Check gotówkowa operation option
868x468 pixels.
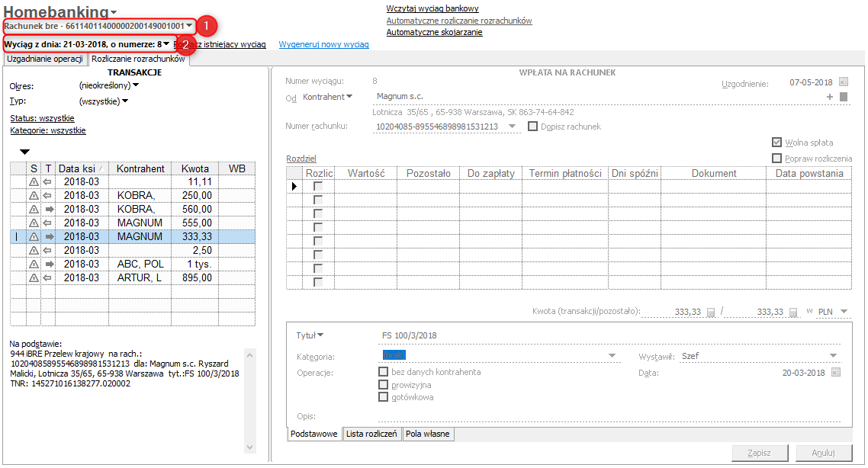(x=383, y=396)
